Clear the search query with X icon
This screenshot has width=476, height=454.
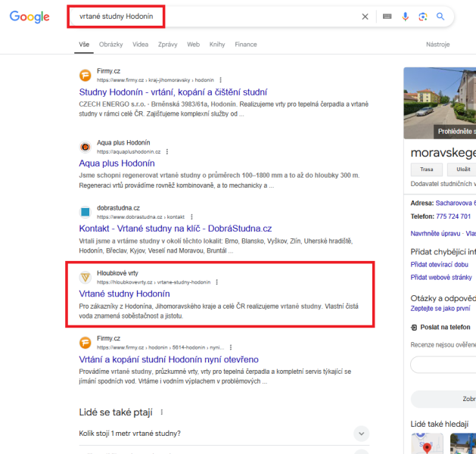click(365, 17)
